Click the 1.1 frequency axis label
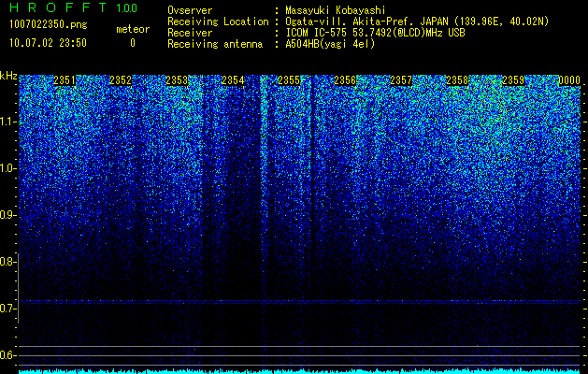 [x=7, y=122]
